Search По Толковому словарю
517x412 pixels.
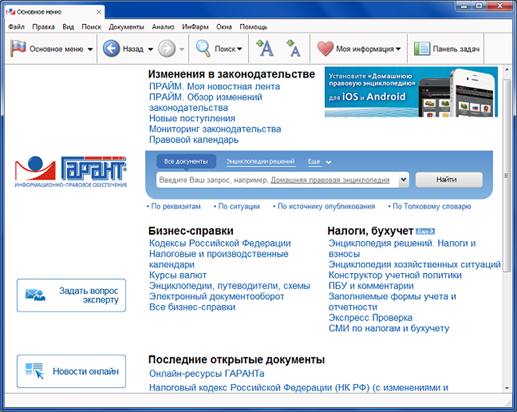pyautogui.click(x=431, y=206)
